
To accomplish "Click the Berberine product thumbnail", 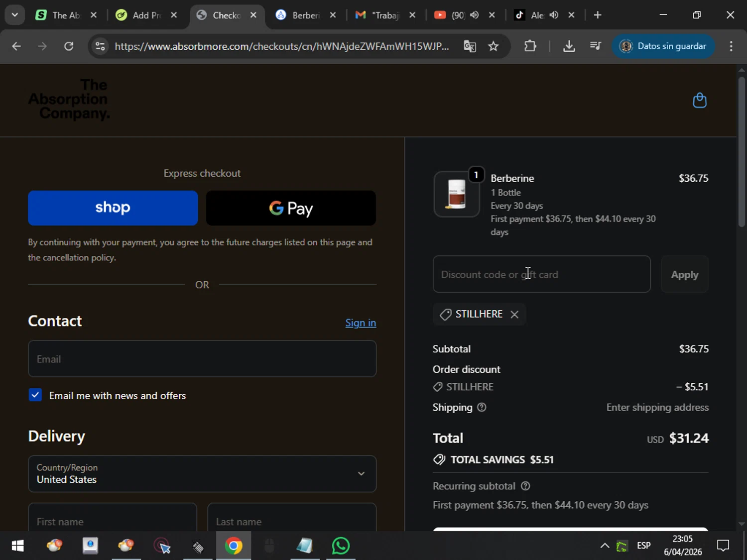I will pyautogui.click(x=457, y=194).
